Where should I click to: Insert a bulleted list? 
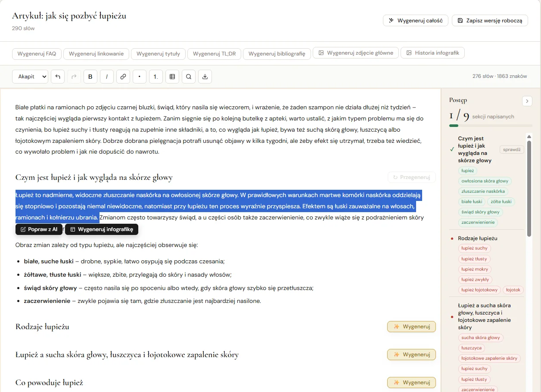(x=140, y=77)
